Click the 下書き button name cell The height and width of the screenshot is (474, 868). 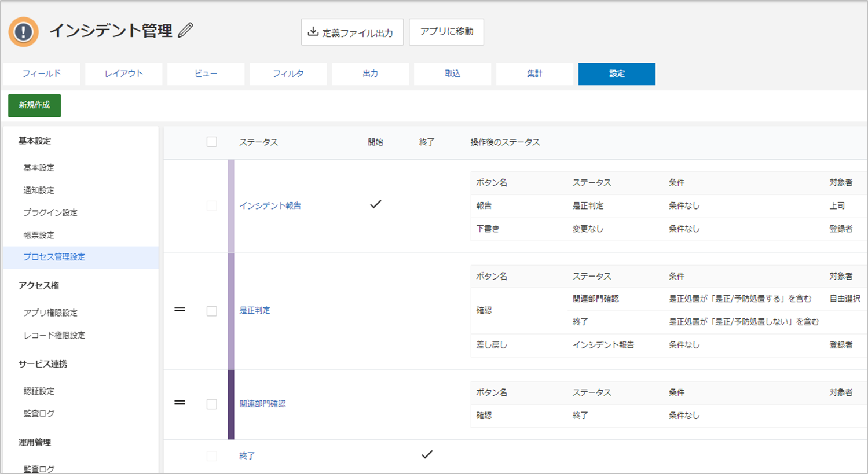[x=488, y=229]
